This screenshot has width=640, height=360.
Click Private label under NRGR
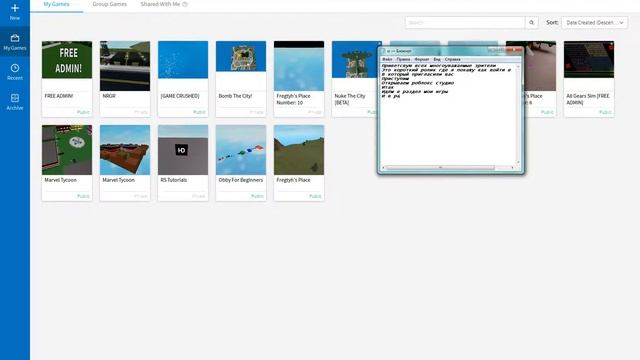tap(141, 112)
